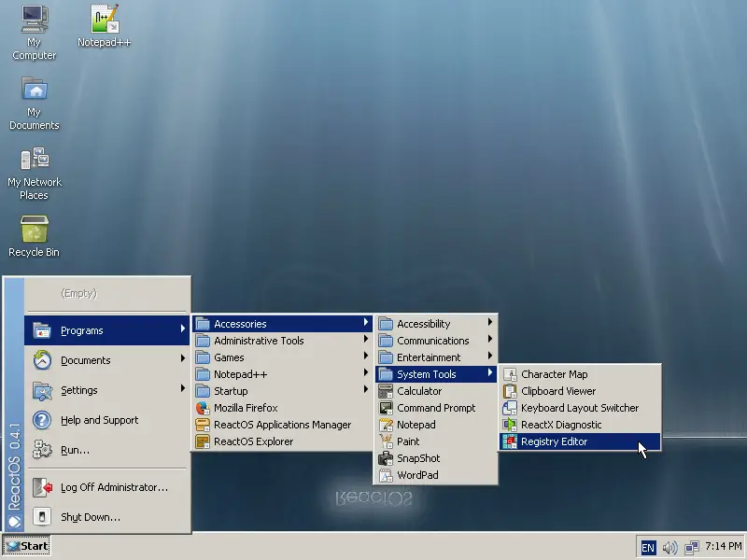Click the Calculator icon in Accessories
The width and height of the screenshot is (747, 560).
pyautogui.click(x=386, y=391)
